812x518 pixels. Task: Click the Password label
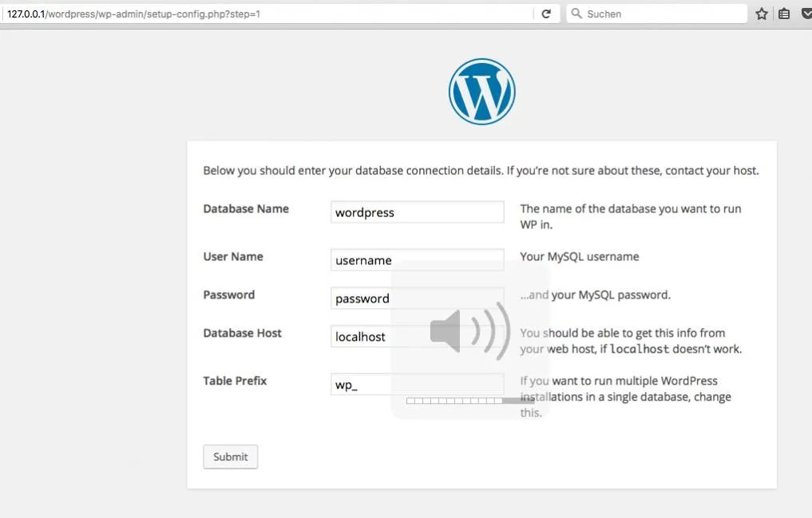[x=229, y=295]
